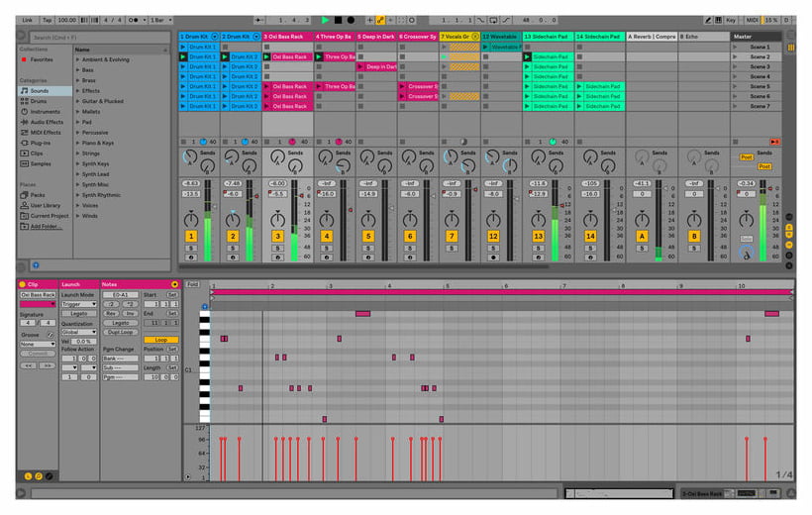Toggle the Key map mode switch
The image size is (812, 515).
(x=731, y=20)
